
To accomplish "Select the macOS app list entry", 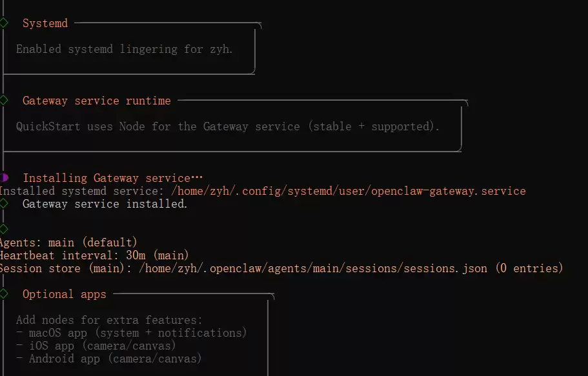I will coord(131,333).
